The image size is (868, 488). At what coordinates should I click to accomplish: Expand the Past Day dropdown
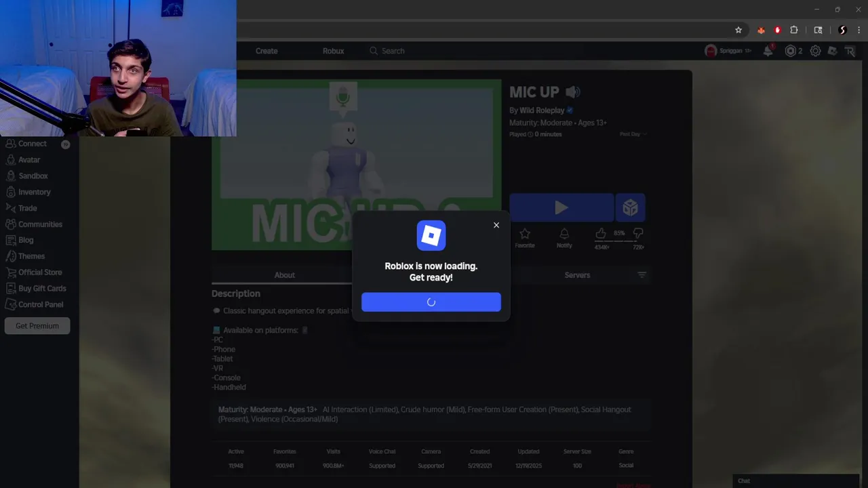click(x=633, y=134)
